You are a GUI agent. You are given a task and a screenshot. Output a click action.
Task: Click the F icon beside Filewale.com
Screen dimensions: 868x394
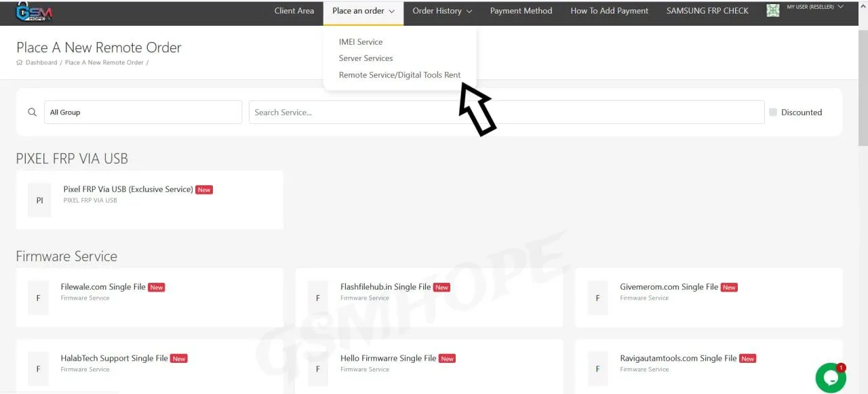(x=39, y=298)
